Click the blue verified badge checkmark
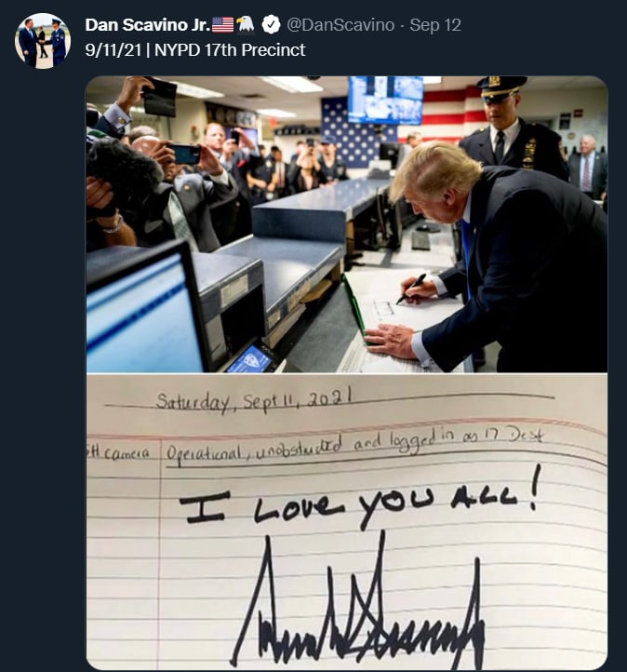627x672 pixels. tap(271, 25)
